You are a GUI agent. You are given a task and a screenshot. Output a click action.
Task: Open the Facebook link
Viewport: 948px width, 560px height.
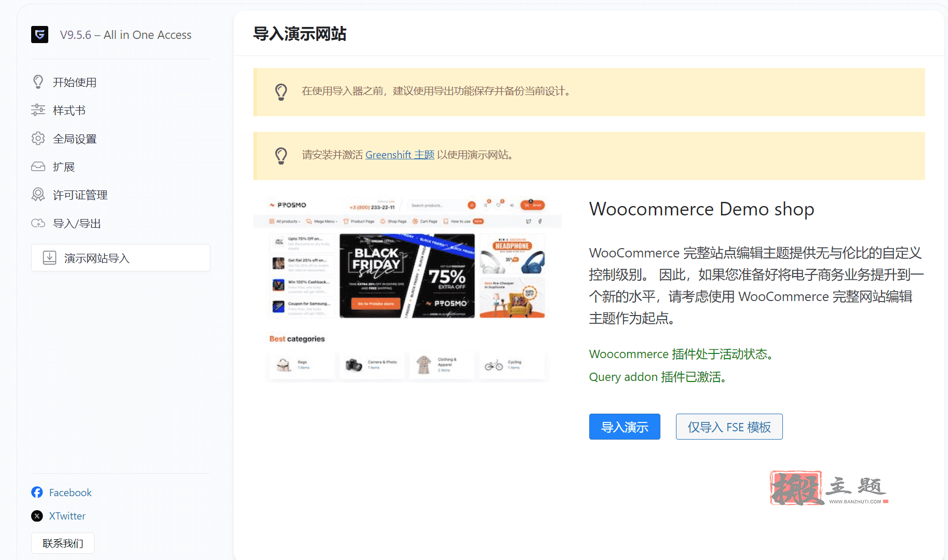point(70,493)
